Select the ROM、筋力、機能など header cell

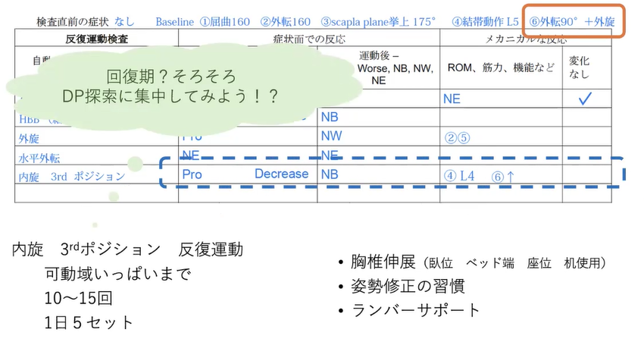tap(499, 67)
